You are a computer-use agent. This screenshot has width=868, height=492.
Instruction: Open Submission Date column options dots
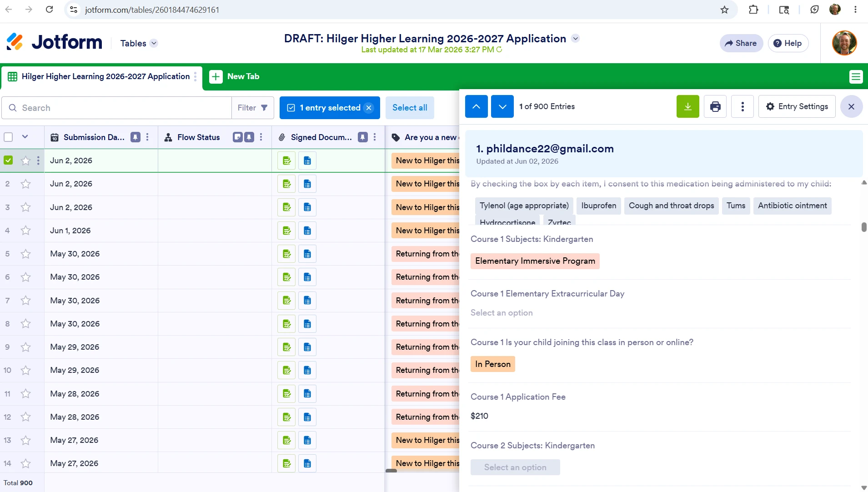coord(147,137)
